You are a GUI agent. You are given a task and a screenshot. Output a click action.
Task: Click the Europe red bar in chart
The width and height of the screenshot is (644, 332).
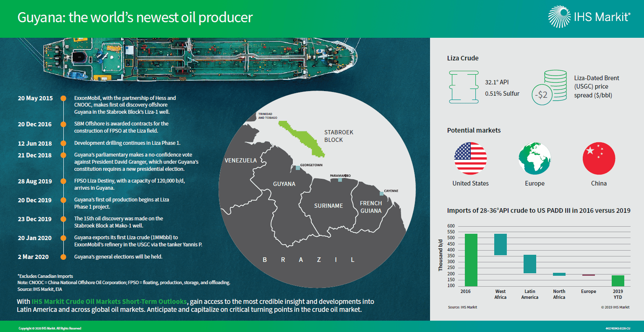coord(589,275)
